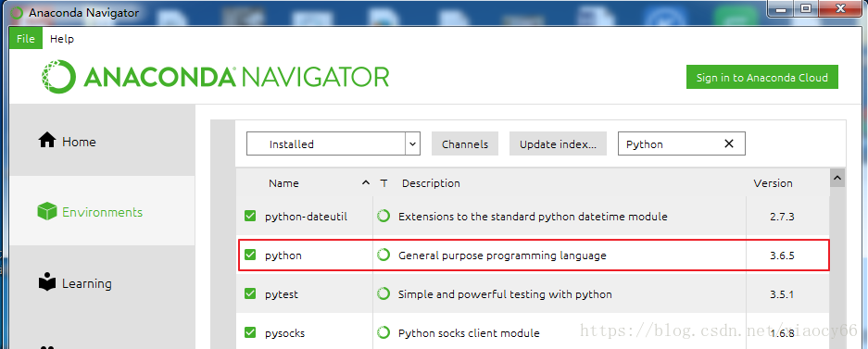Switch to the Learning tab
The image size is (868, 349).
pyautogui.click(x=102, y=282)
